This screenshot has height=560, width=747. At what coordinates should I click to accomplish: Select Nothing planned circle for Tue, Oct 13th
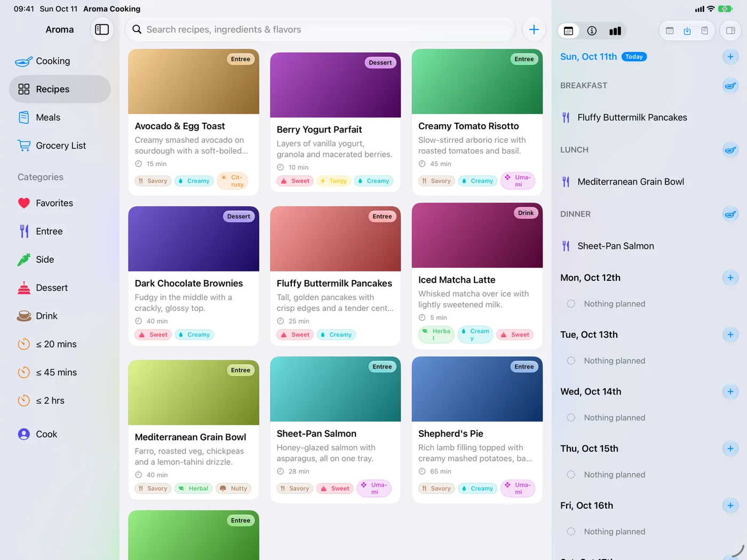click(571, 361)
